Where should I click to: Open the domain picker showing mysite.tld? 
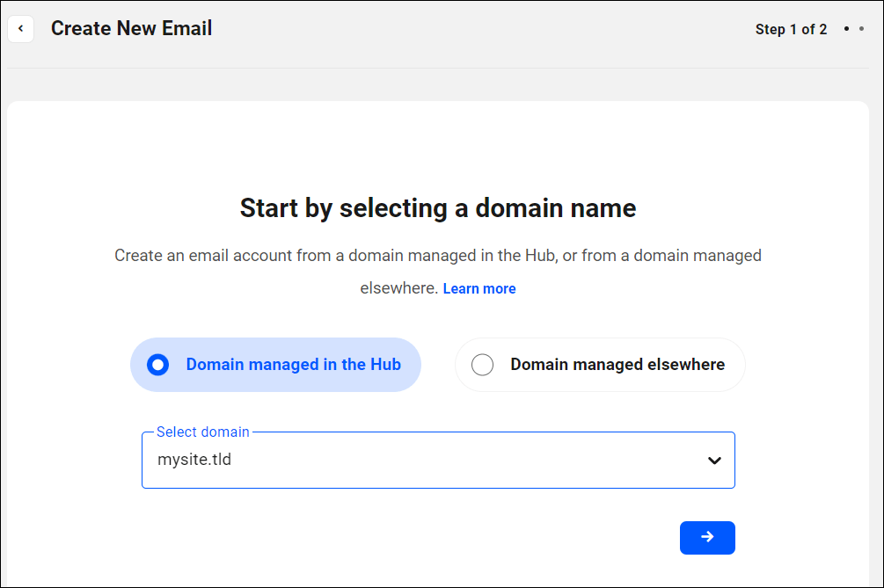(x=438, y=460)
